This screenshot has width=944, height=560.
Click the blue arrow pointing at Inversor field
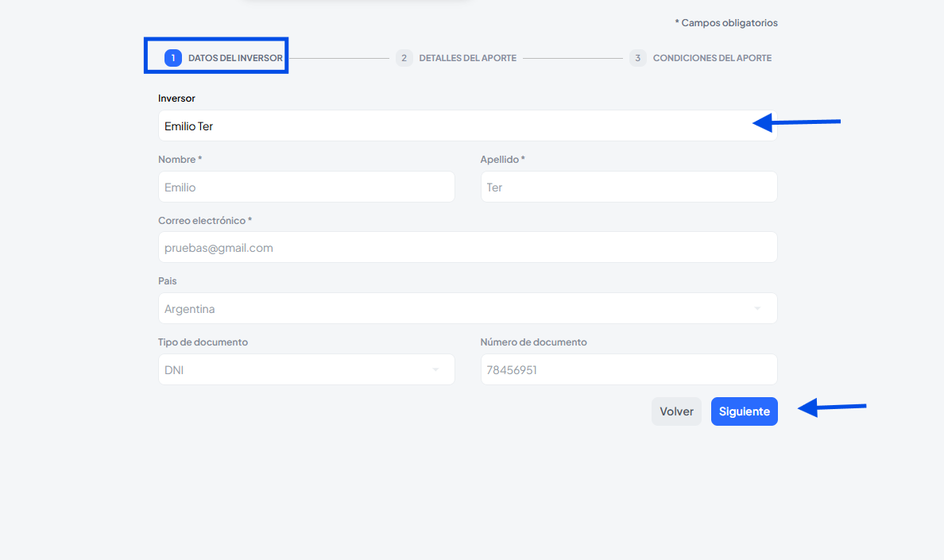click(796, 122)
